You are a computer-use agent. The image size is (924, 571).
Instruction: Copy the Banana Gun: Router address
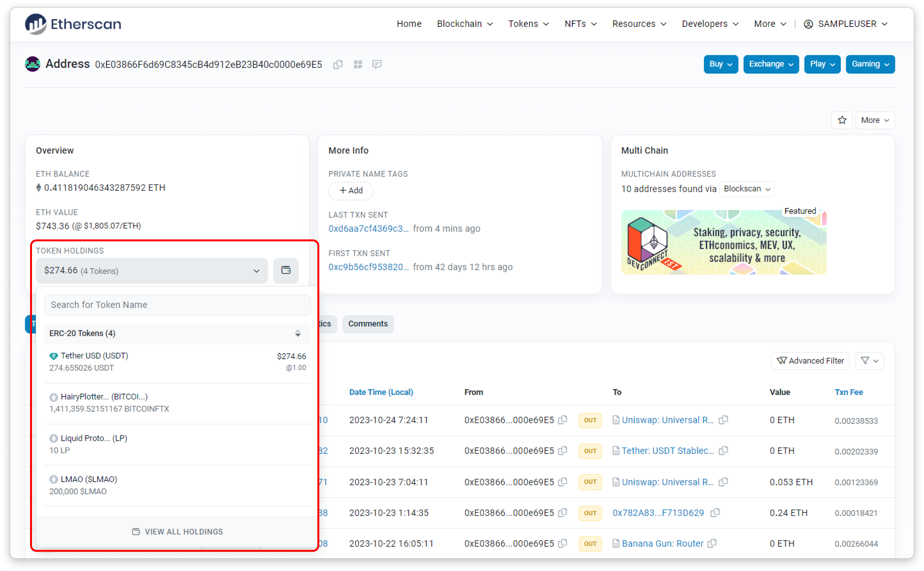(712, 543)
